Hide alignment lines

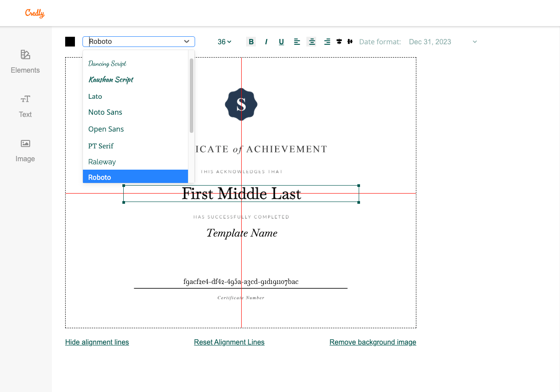[x=97, y=342]
